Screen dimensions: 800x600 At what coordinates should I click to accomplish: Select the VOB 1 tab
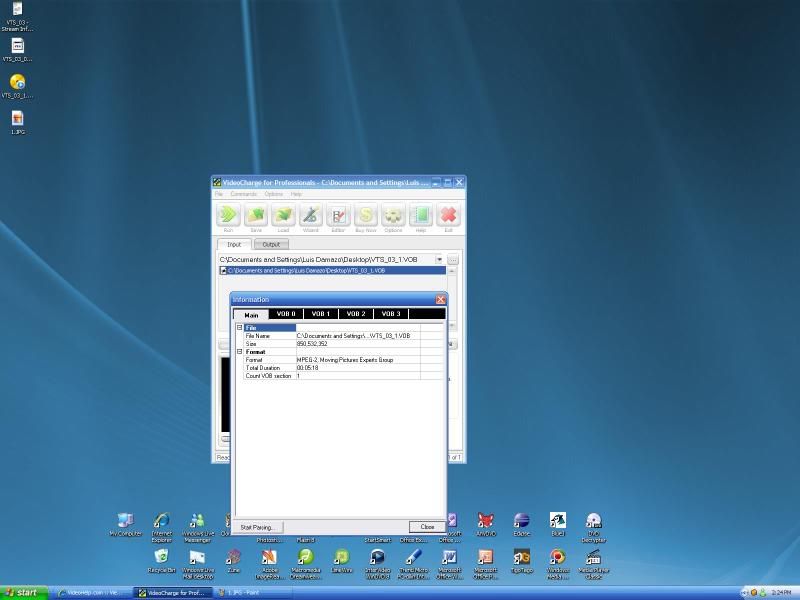pyautogui.click(x=321, y=314)
